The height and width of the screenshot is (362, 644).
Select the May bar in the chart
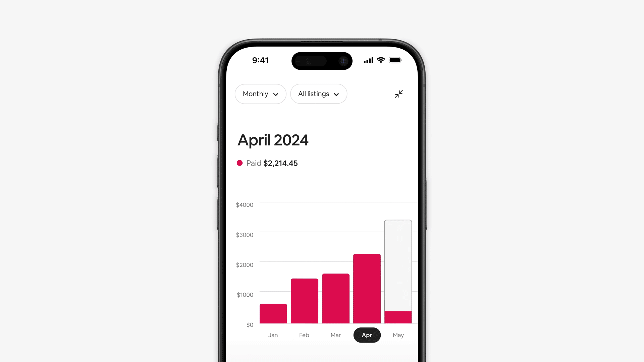(397, 272)
